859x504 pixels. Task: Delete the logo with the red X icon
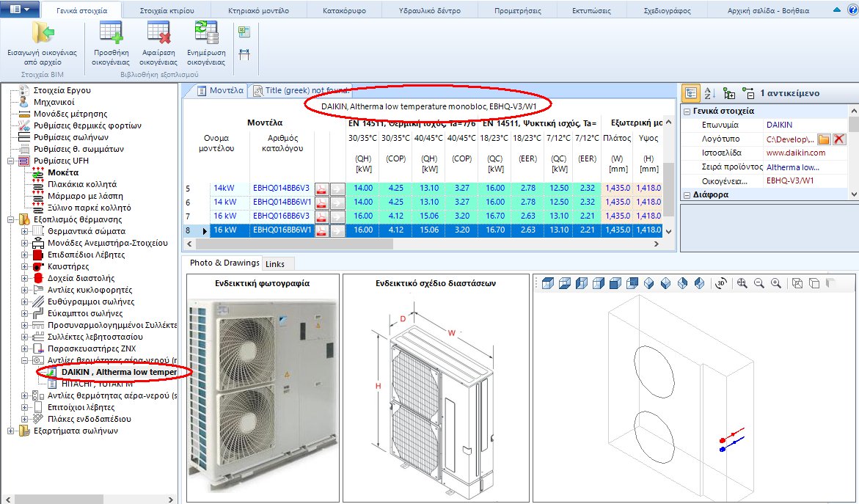tap(841, 139)
